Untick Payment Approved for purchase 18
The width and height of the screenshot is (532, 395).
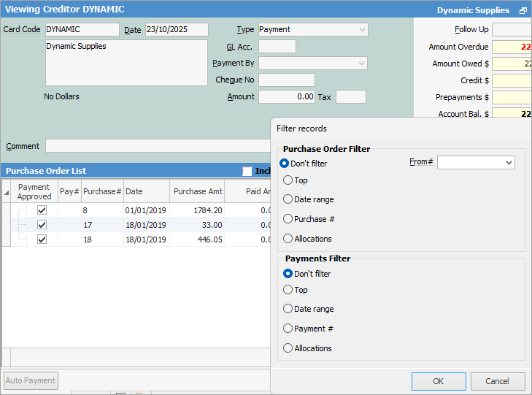coord(42,239)
